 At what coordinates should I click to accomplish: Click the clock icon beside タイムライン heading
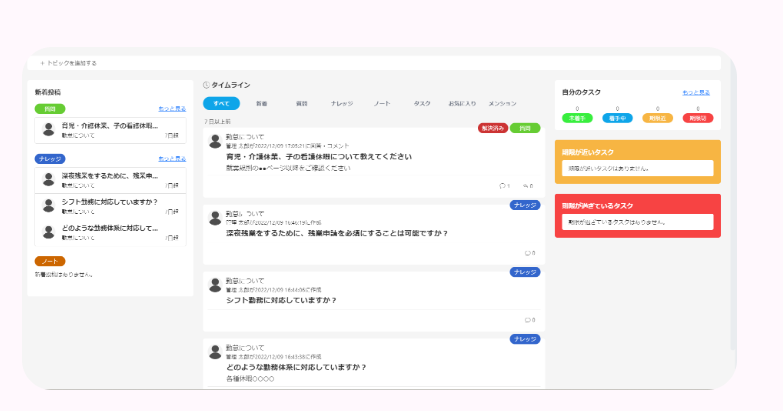coord(206,86)
